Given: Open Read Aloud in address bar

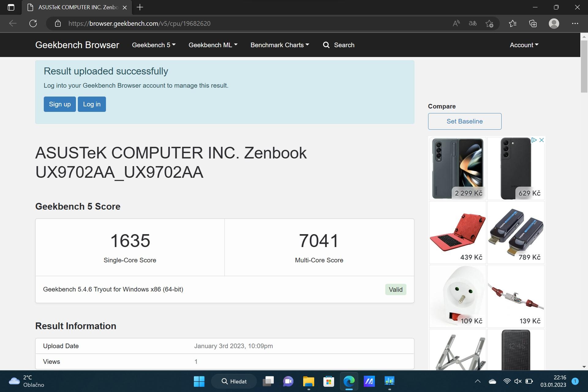Looking at the screenshot, I should 456,24.
